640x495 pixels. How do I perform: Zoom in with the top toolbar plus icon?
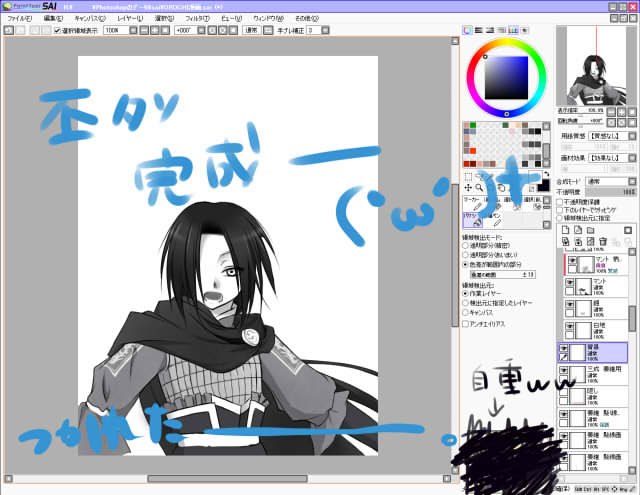tap(155, 30)
